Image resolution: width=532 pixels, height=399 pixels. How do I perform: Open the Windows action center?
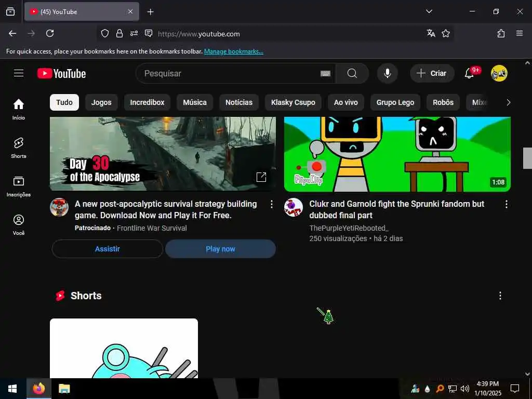[x=515, y=389]
